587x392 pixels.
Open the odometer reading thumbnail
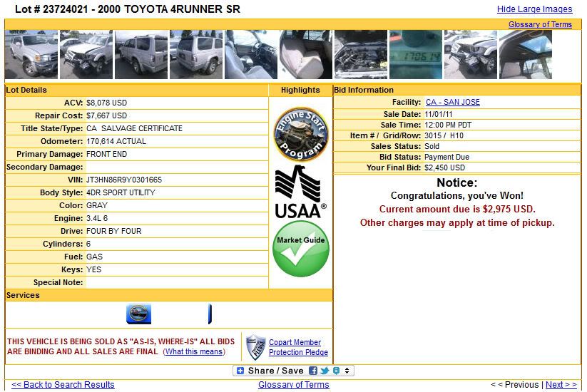pos(416,55)
